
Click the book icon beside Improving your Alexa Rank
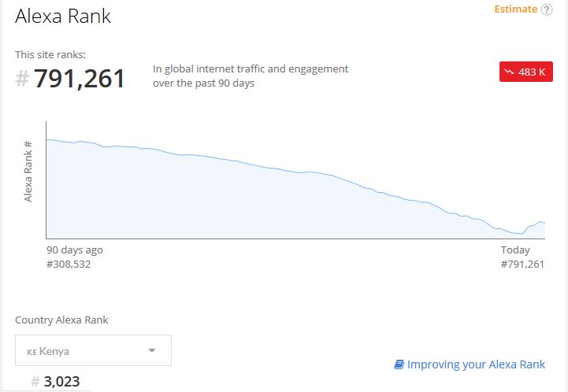pos(399,364)
